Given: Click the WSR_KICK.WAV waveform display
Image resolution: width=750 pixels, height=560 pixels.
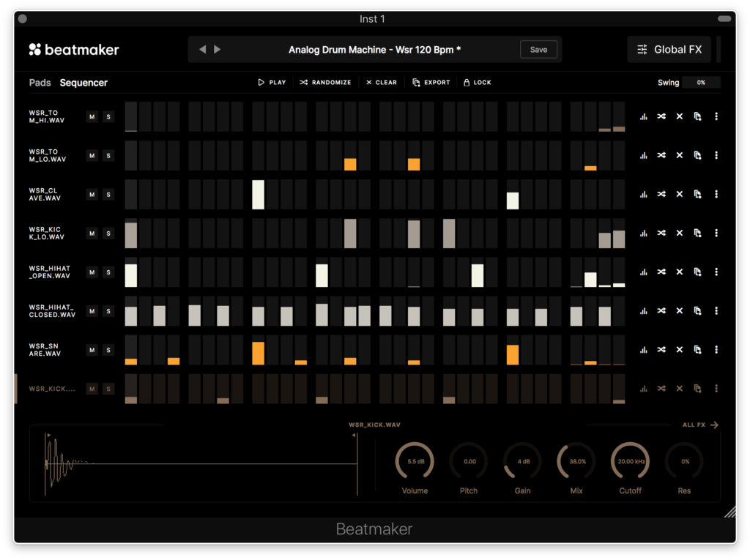Looking at the screenshot, I should (201, 463).
